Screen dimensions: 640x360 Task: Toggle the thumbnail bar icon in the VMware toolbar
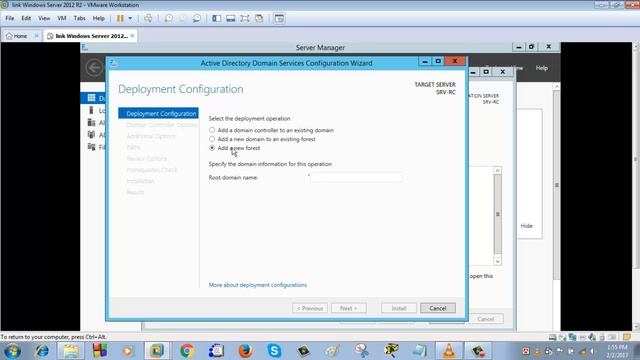coord(231,18)
